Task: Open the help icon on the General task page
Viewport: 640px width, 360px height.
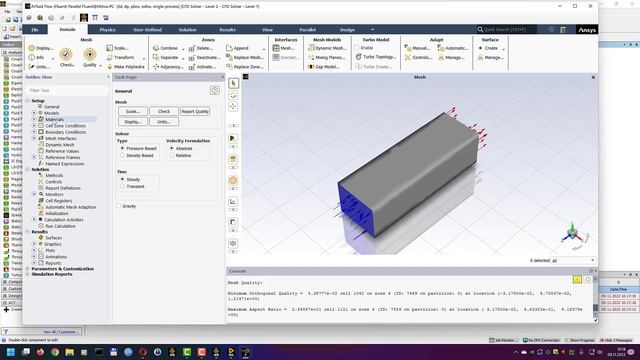Action: point(215,90)
